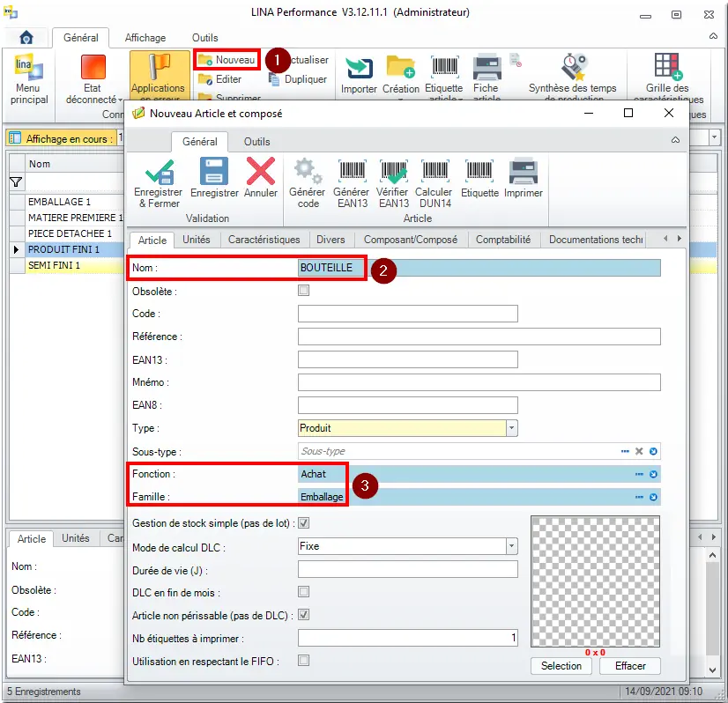This screenshot has height=703, width=728.
Task: Click the Vérifier EAN13 barcode icon
Action: (x=394, y=171)
